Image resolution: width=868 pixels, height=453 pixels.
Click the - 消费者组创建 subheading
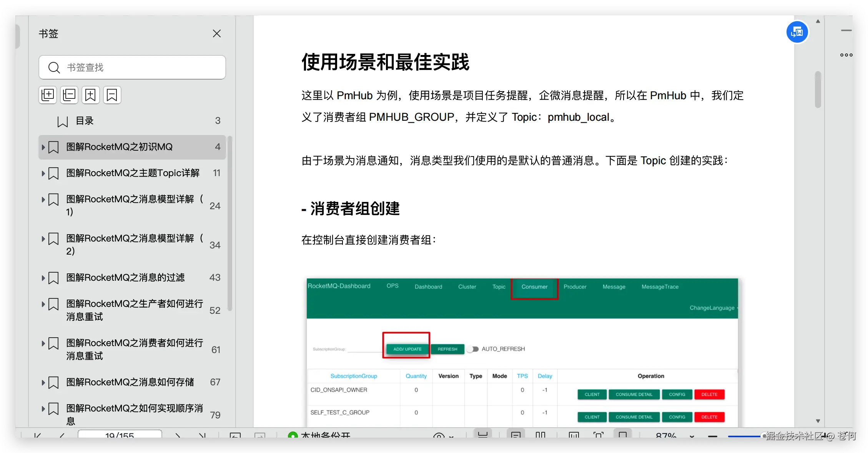pyautogui.click(x=351, y=209)
